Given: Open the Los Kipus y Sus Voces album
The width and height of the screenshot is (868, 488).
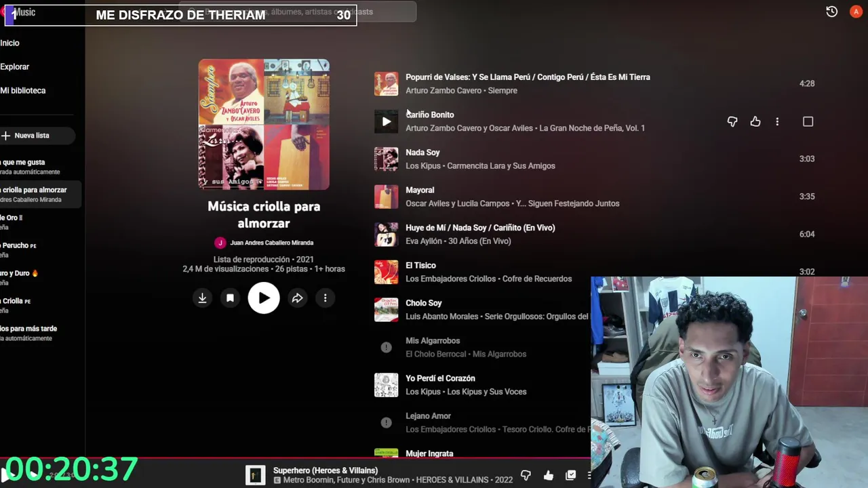Looking at the screenshot, I should (487, 392).
